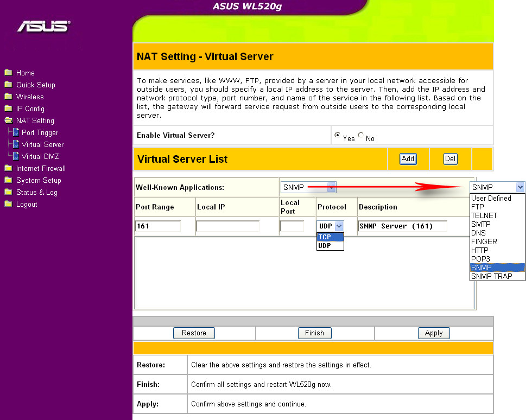Viewport: 532px width, 420px height.
Task: Open the Wireless settings link
Action: 30,97
